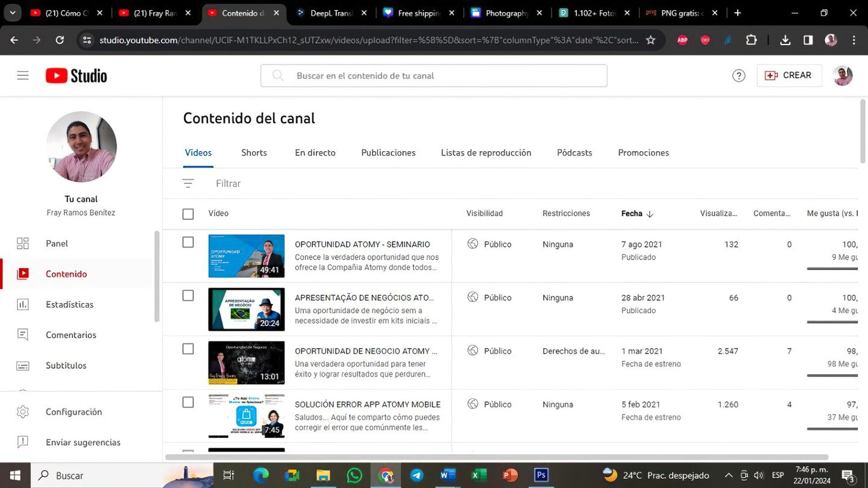Switch to the En directo tab
Screen dimensions: 868x488
click(x=315, y=152)
